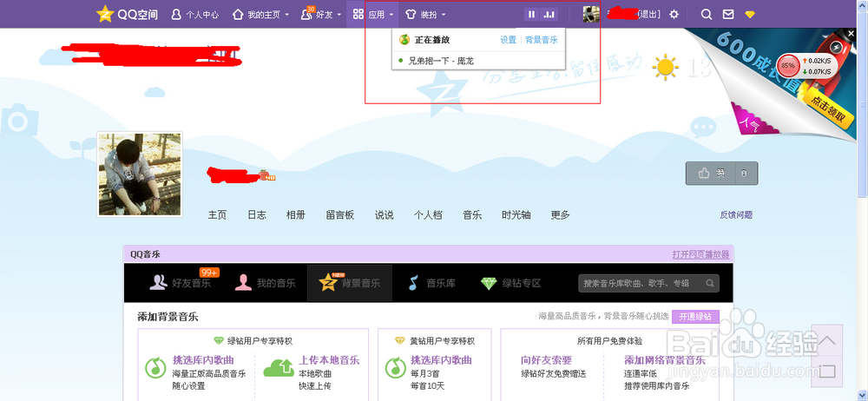Viewport: 868px width, 401px height.
Task: Expand the 好友 dropdown arrow
Action: [x=338, y=15]
